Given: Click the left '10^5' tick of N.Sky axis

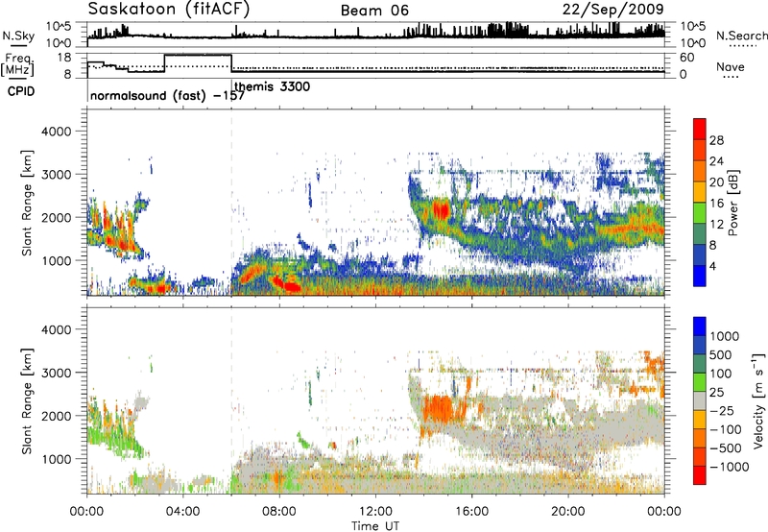Looking at the screenshot, I should 60,26.
